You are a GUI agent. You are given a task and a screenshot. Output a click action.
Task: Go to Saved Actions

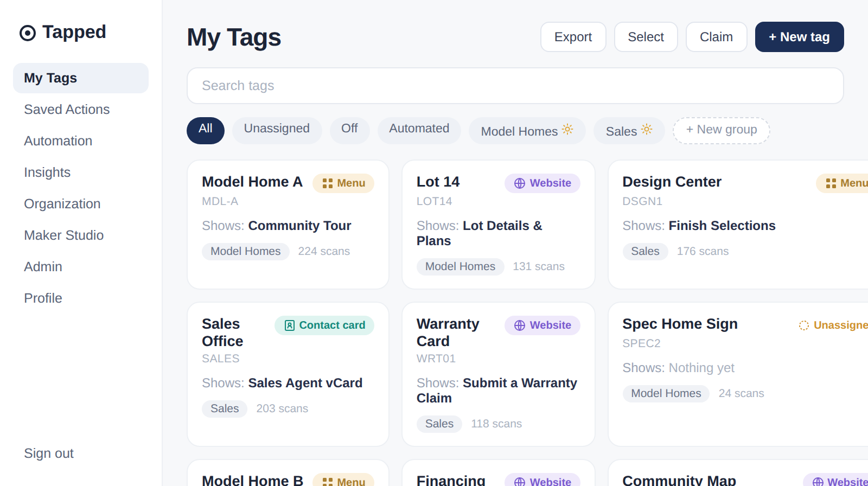81,110
